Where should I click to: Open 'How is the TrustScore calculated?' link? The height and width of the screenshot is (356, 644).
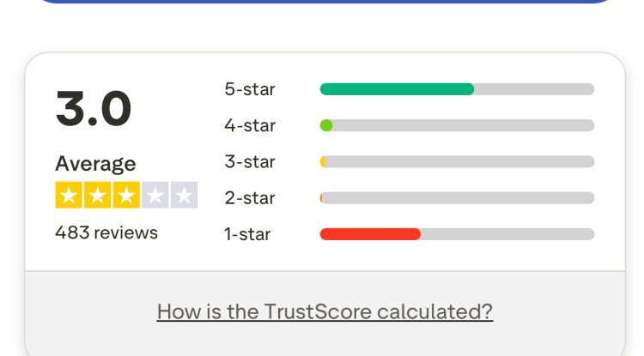pos(325,311)
